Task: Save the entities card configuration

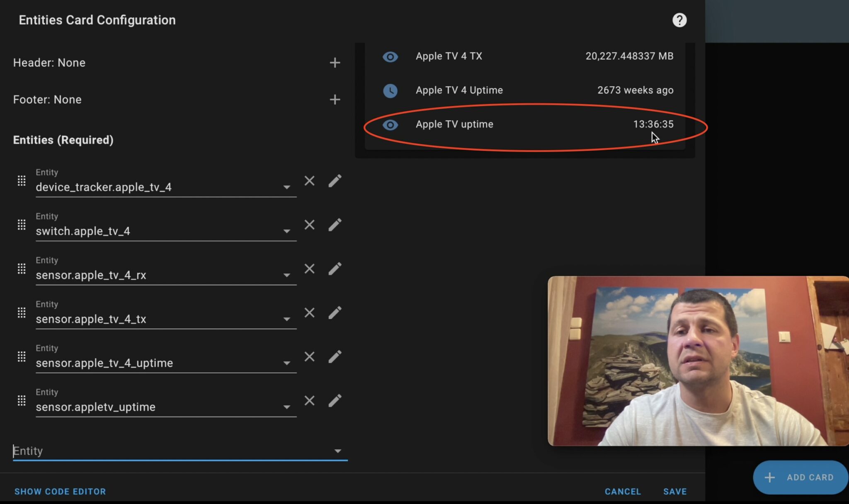Action: 674,491
